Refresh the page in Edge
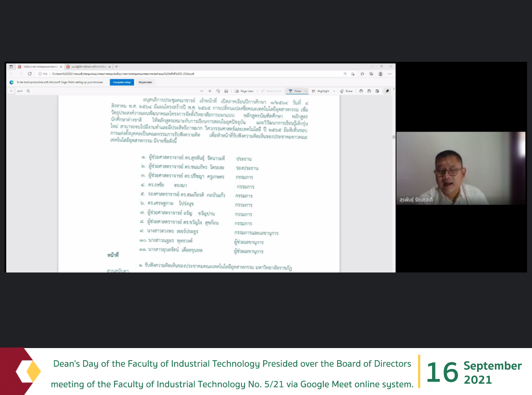 [30, 74]
